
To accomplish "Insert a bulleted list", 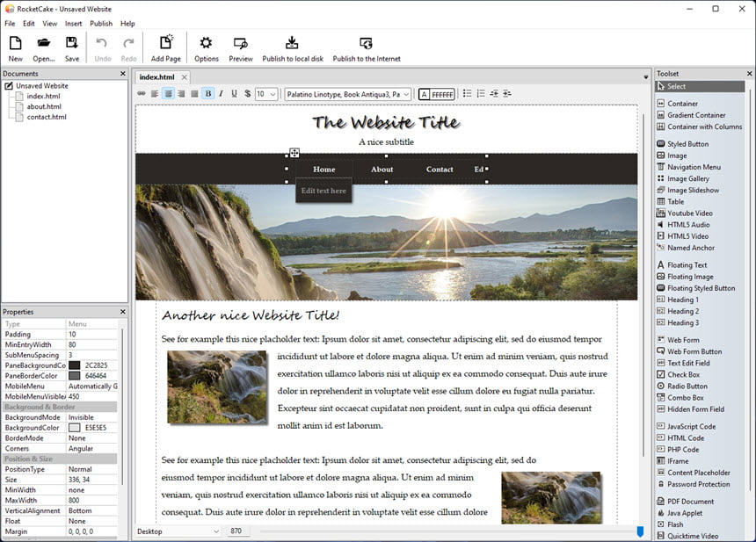I will (x=467, y=93).
